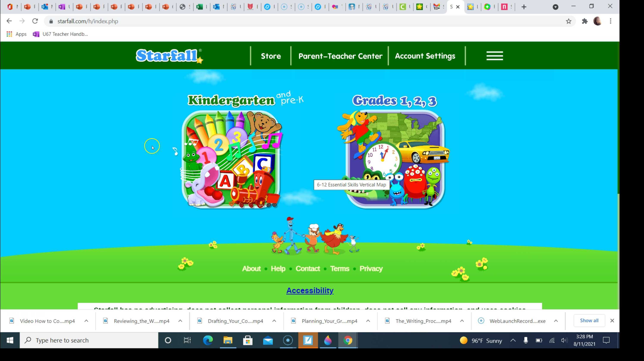
Task: Open the Grades 1, 2, 3 activities tile
Action: [x=394, y=159]
